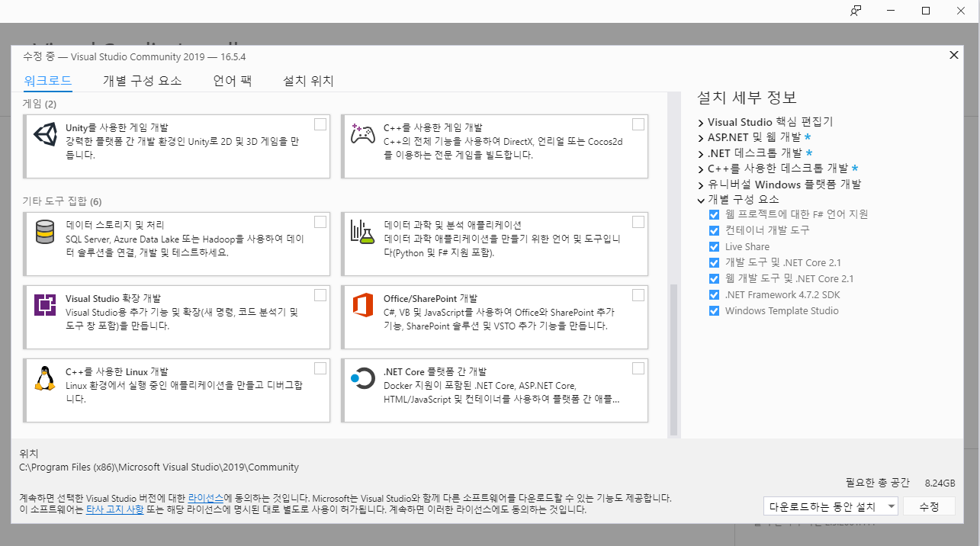Click the data science flask chart icon
Image resolution: width=980 pixels, height=546 pixels.
click(x=362, y=232)
